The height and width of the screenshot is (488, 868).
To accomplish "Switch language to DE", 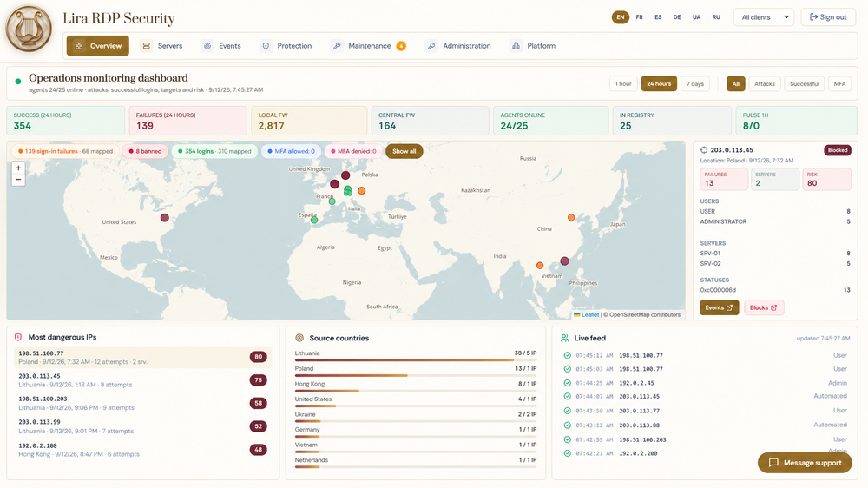I will [677, 17].
